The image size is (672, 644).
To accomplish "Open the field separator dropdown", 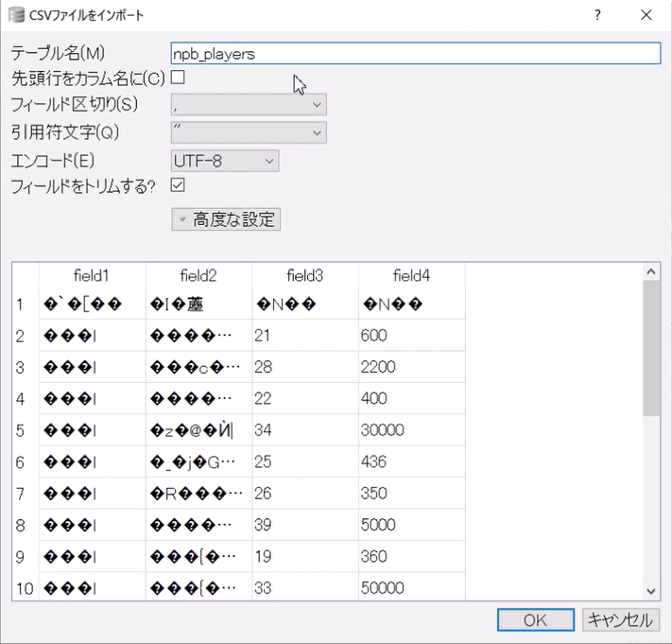I will [x=249, y=105].
